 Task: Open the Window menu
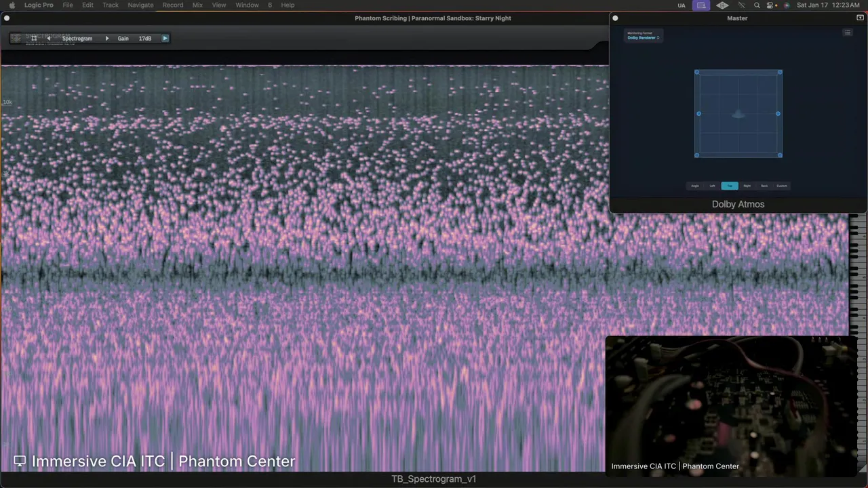(x=247, y=5)
